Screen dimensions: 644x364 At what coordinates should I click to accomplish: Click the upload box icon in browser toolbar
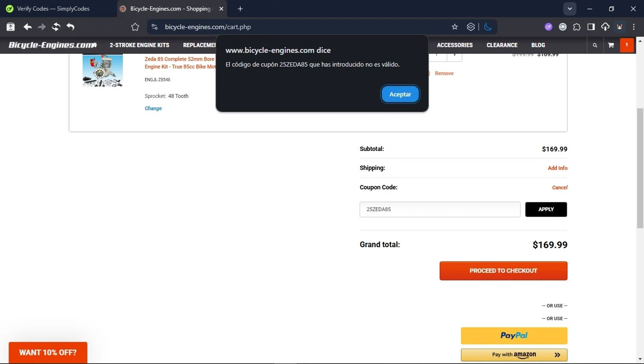[x=11, y=27]
